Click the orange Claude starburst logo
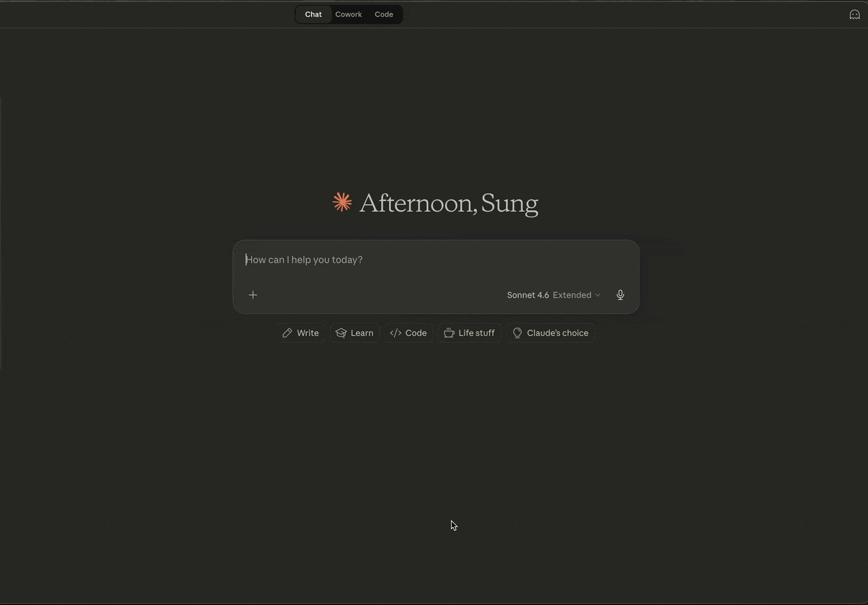868x605 pixels. tap(342, 202)
